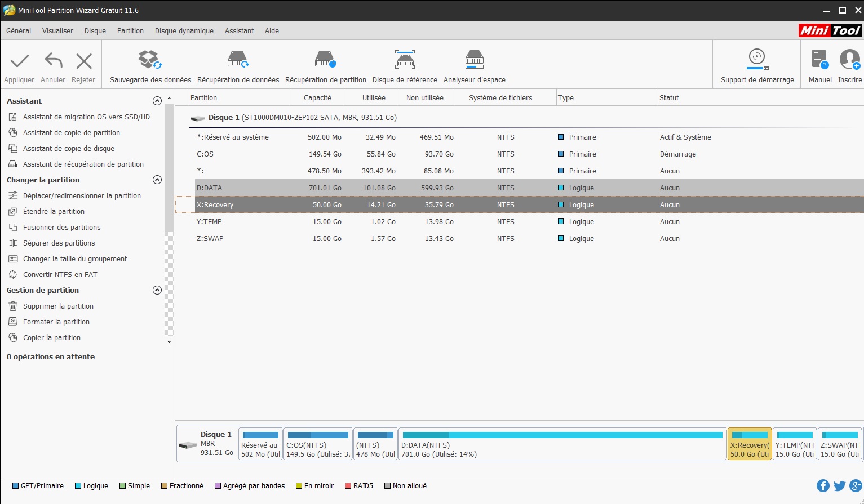This screenshot has width=864, height=504.
Task: Click sidebar scrollbar up arrow
Action: pos(169,99)
